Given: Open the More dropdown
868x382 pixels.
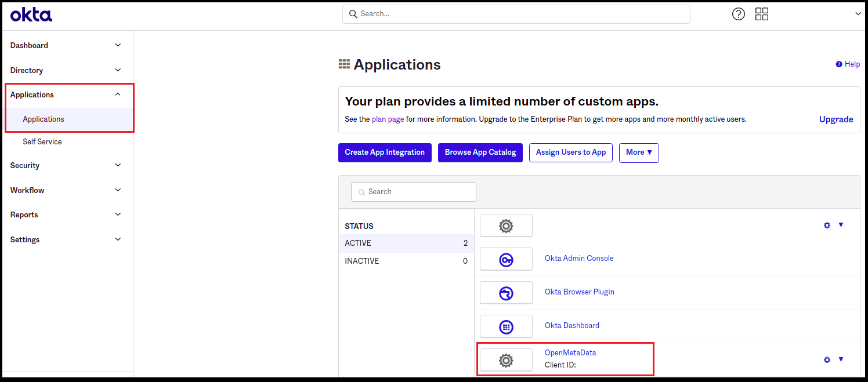Looking at the screenshot, I should point(638,152).
